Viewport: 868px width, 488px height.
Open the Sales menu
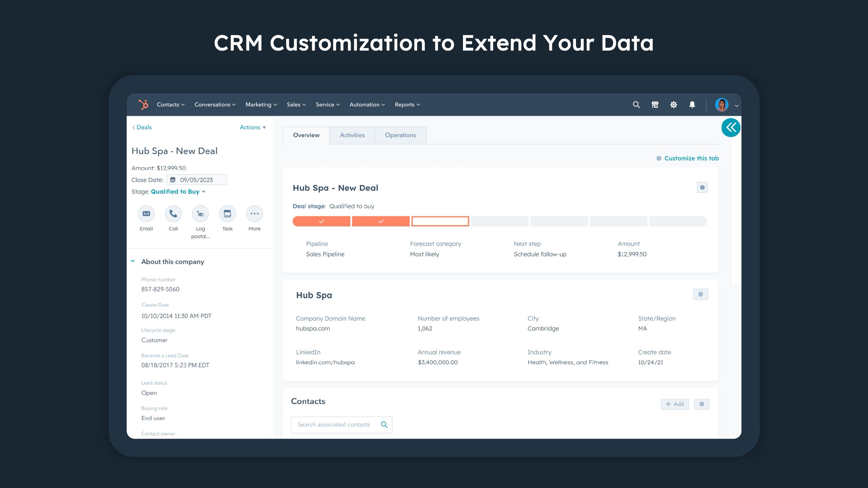tap(296, 105)
